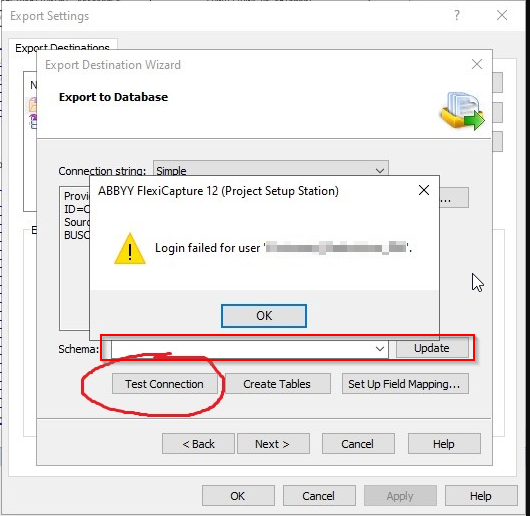Click the question mark help icon in Export Settings
The width and height of the screenshot is (530, 516).
(x=457, y=15)
